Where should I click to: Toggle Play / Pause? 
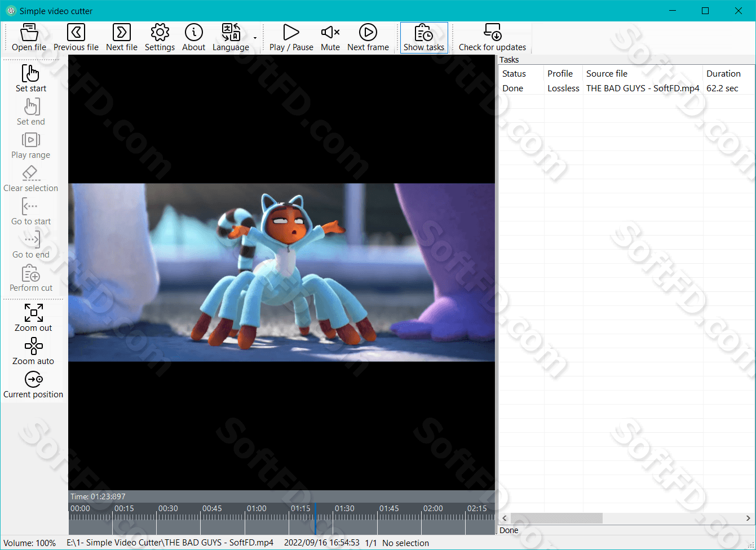point(291,38)
